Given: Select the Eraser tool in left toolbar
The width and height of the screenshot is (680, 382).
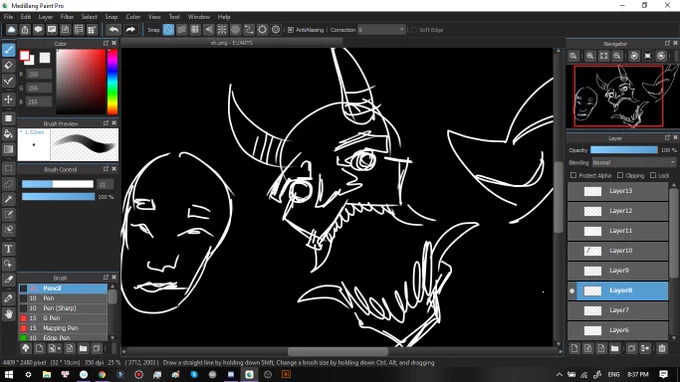Looking at the screenshot, I should tap(8, 65).
